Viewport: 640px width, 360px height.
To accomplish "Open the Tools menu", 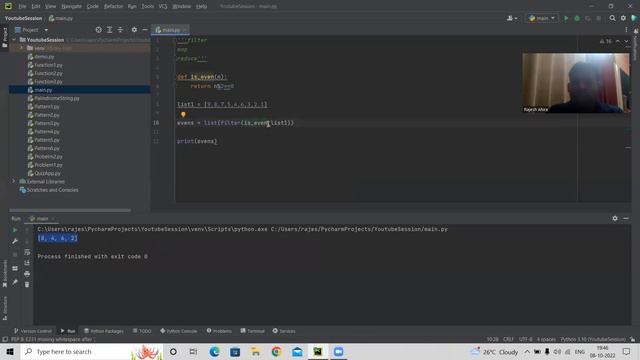I will pyautogui.click(x=148, y=7).
